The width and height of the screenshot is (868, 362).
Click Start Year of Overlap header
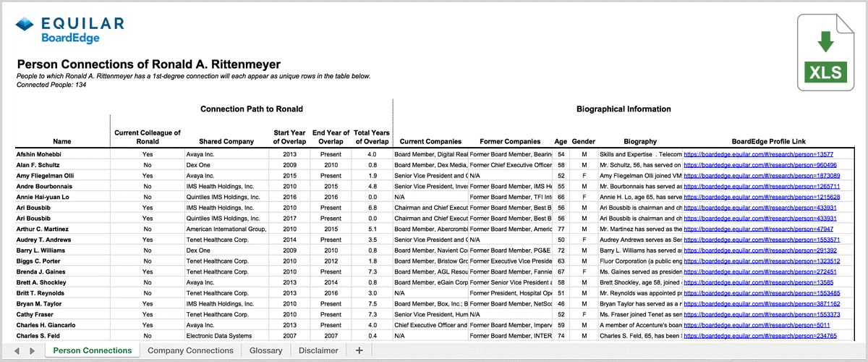coord(289,137)
